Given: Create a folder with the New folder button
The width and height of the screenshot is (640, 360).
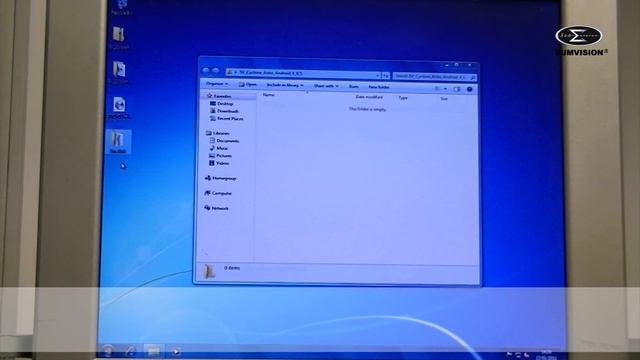Looking at the screenshot, I should [379, 87].
